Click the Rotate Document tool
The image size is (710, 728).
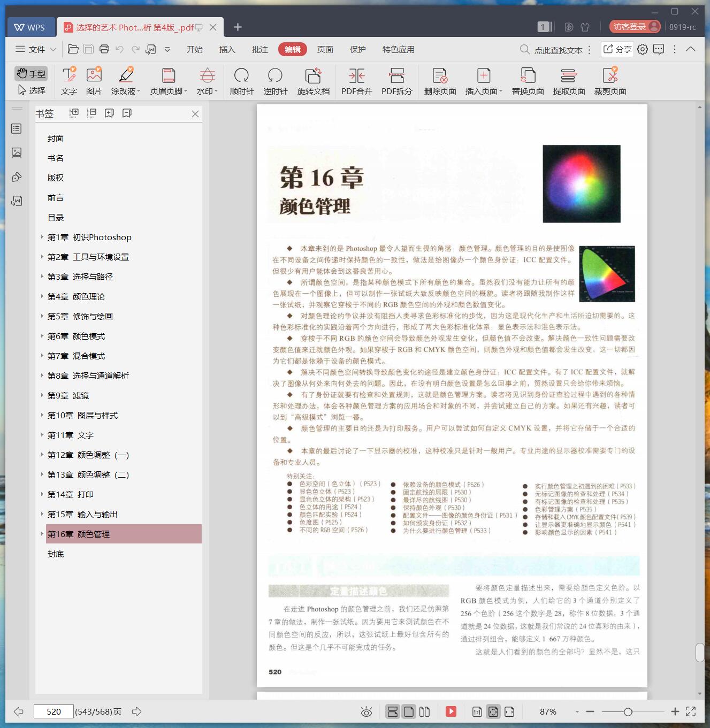point(314,81)
